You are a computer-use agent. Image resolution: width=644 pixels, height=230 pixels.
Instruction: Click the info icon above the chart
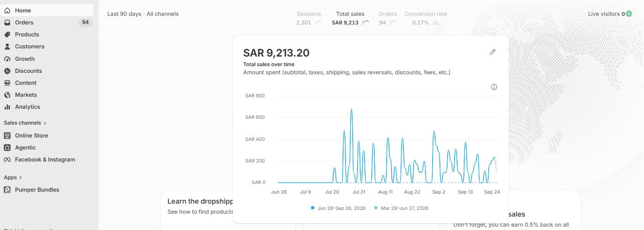(x=494, y=87)
